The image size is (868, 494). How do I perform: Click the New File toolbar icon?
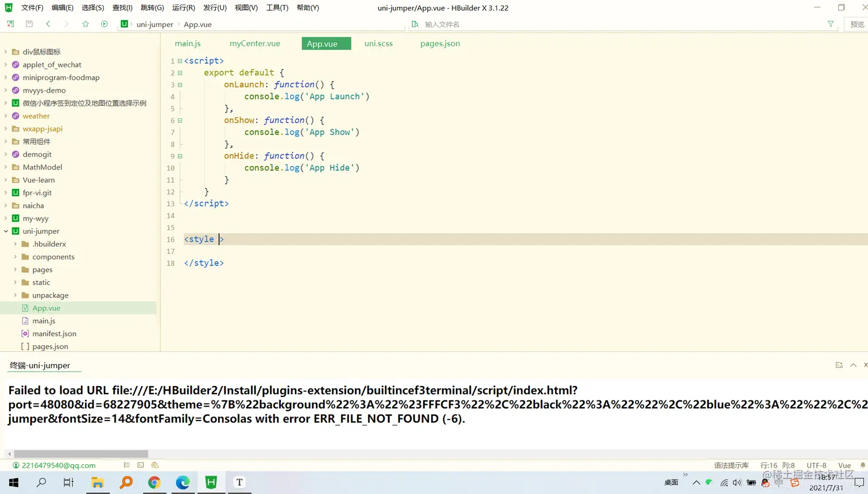click(10, 24)
